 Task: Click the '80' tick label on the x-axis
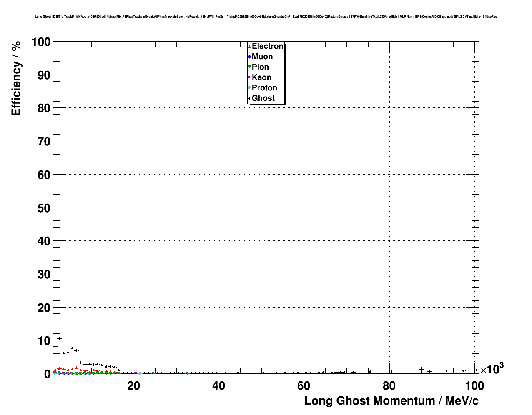[x=389, y=386]
